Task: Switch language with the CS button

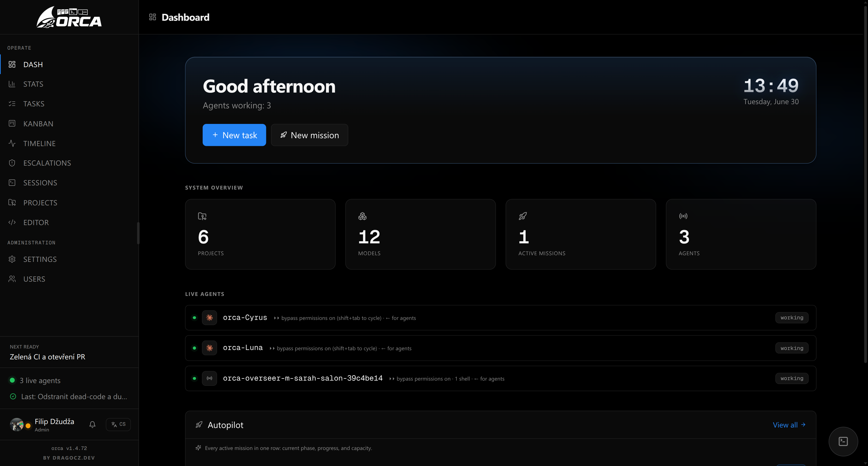Action: (118, 425)
